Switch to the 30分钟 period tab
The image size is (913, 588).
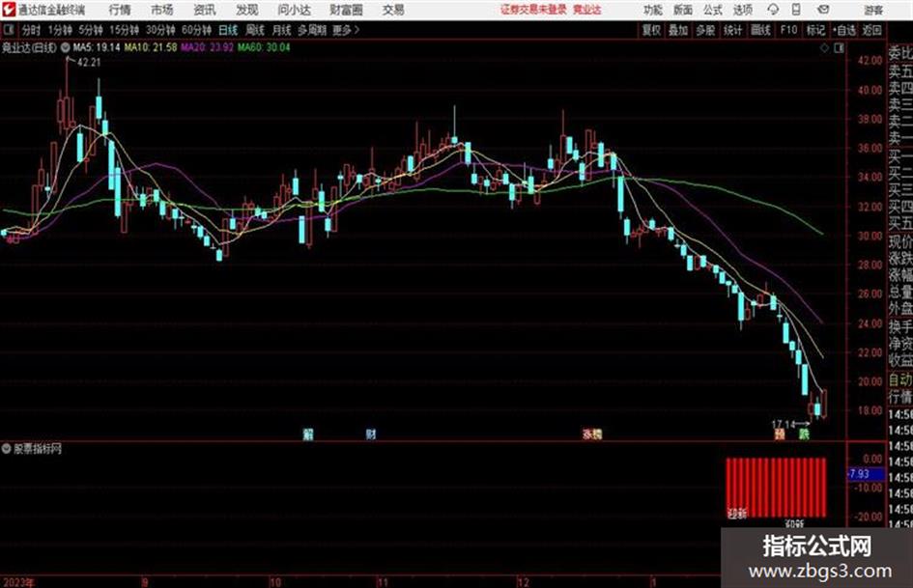[x=160, y=30]
